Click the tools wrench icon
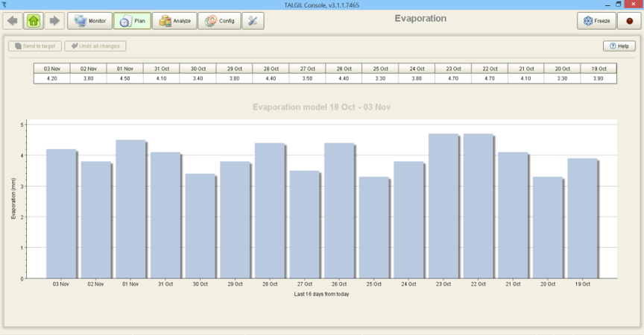 pos(253,21)
